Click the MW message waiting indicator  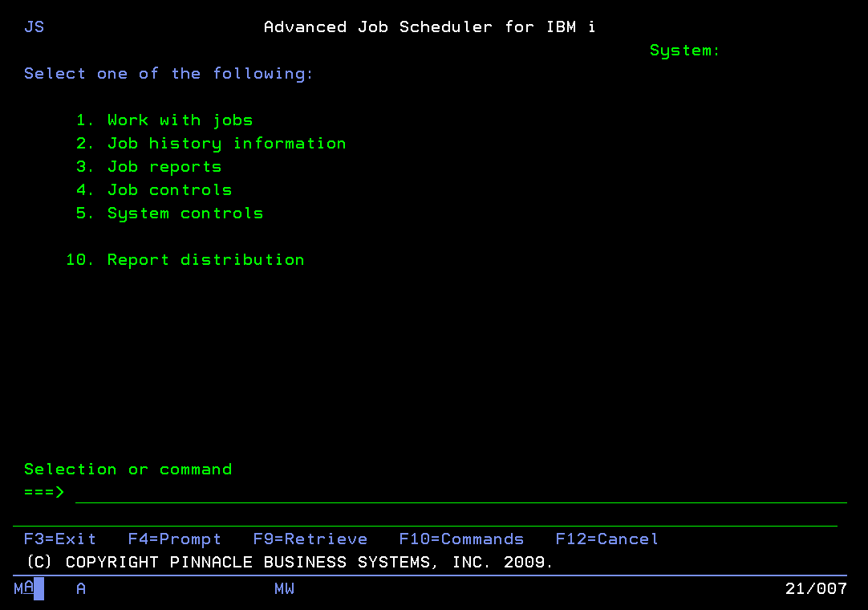point(284,588)
